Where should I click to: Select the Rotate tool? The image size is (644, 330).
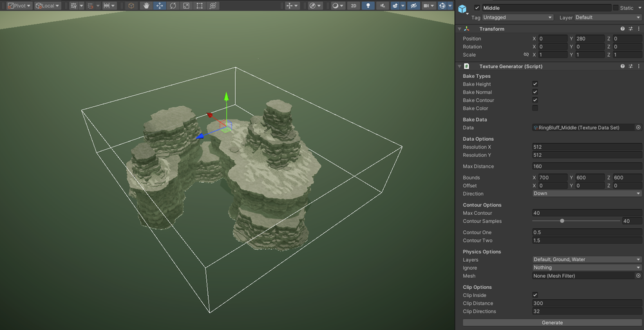(x=173, y=6)
